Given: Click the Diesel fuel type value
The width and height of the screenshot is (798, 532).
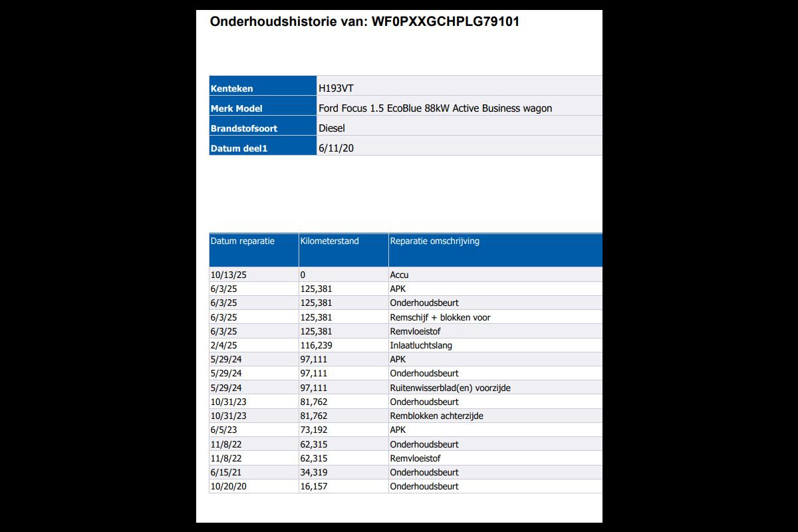Looking at the screenshot, I should pos(332,128).
